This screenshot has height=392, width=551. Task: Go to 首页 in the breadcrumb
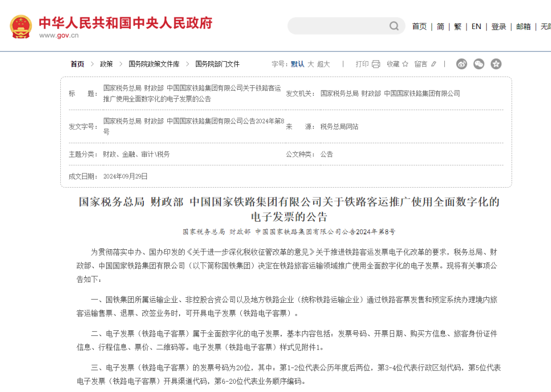[77, 64]
